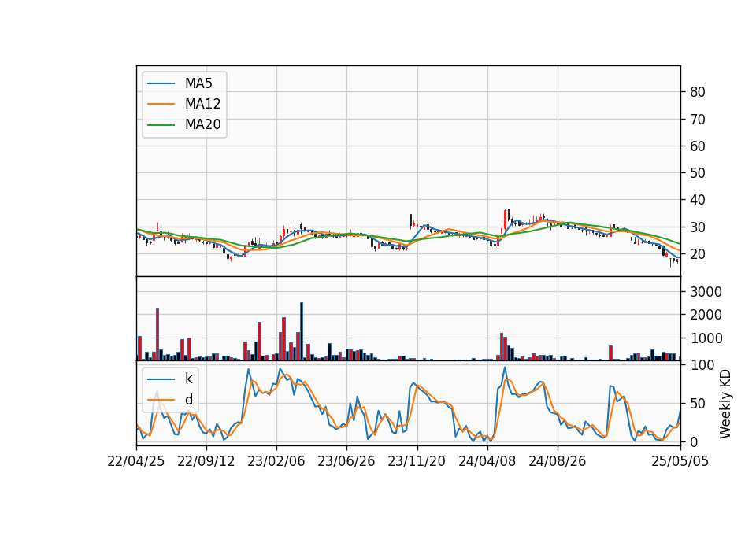
Task: Click the price axis value 80
Action: [698, 92]
